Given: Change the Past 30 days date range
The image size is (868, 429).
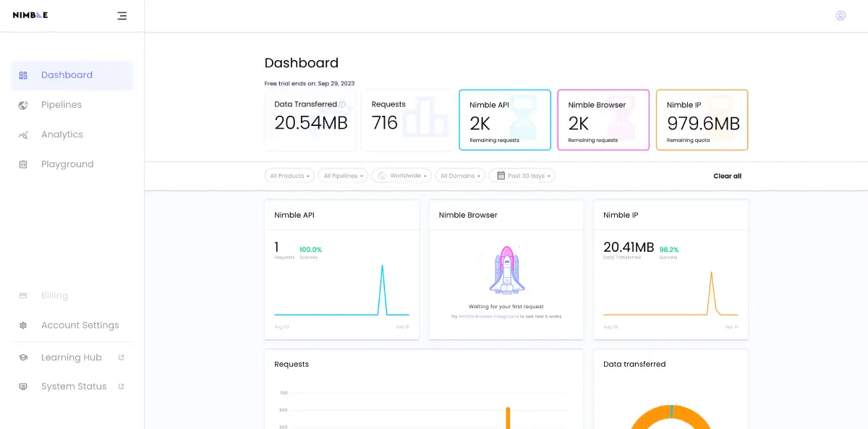Looking at the screenshot, I should tap(522, 176).
